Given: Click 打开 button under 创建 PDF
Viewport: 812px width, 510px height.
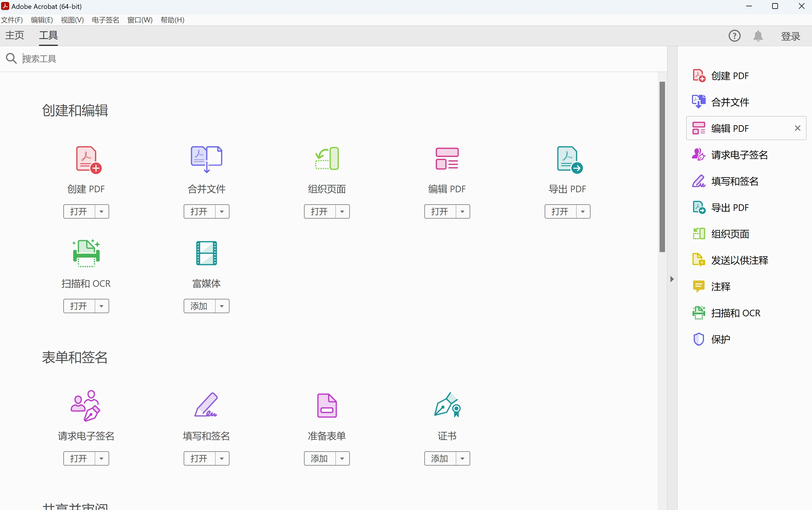Looking at the screenshot, I should (x=79, y=211).
